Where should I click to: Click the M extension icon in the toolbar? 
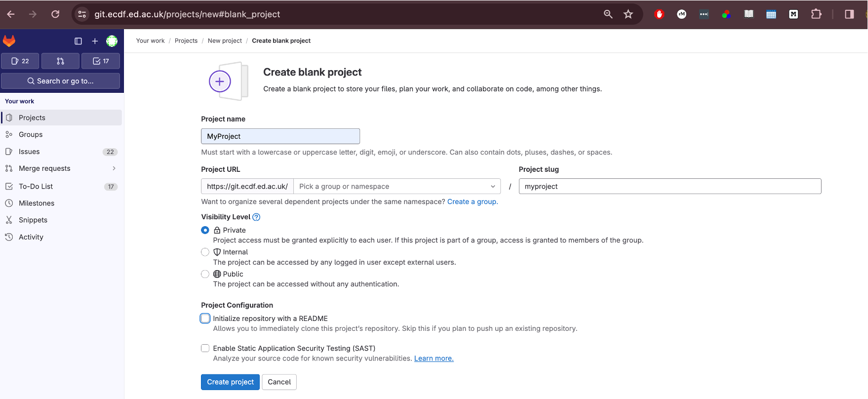point(793,14)
